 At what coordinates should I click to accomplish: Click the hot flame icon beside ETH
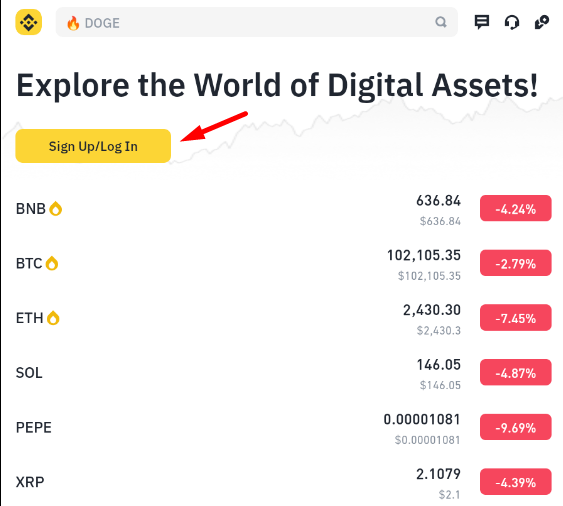pyautogui.click(x=53, y=318)
